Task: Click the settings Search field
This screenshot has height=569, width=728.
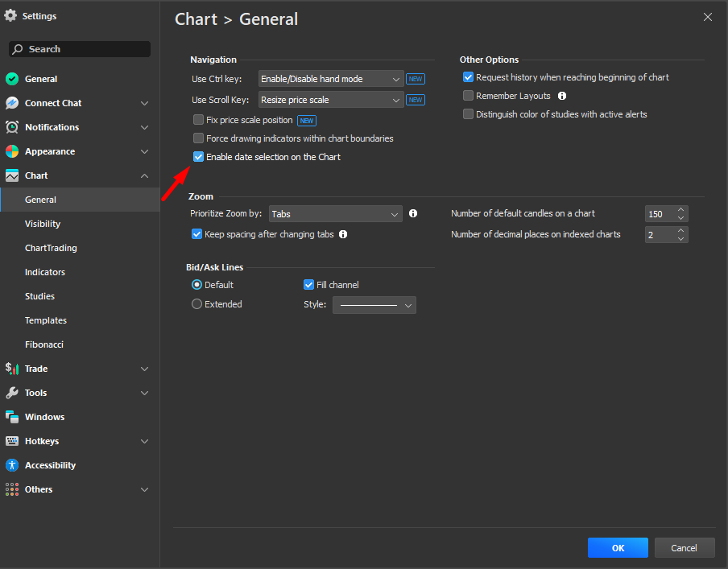Action: (81, 49)
